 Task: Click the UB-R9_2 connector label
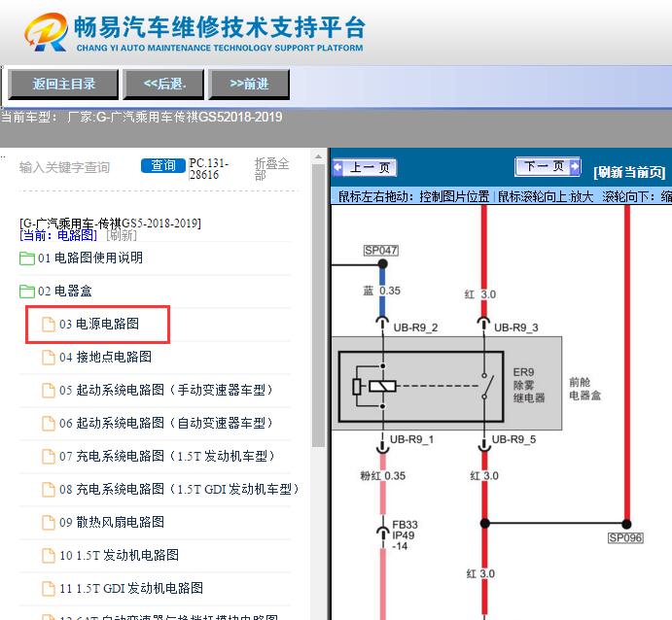tap(415, 328)
